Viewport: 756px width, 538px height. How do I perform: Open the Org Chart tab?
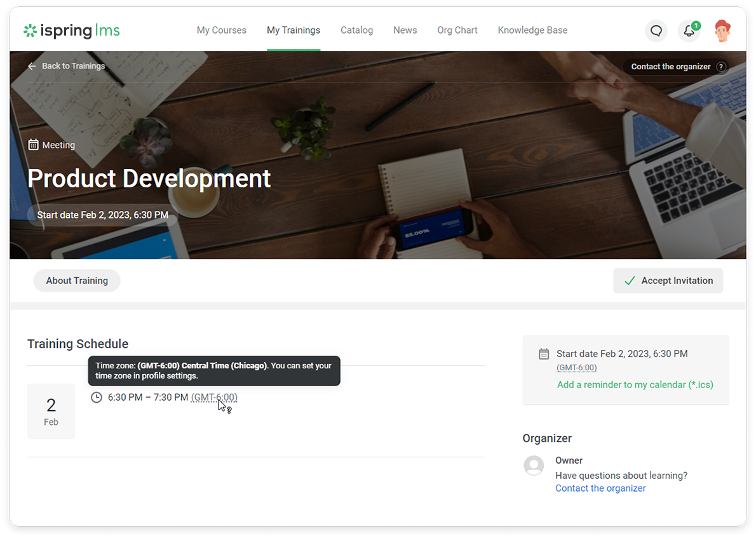coord(457,30)
